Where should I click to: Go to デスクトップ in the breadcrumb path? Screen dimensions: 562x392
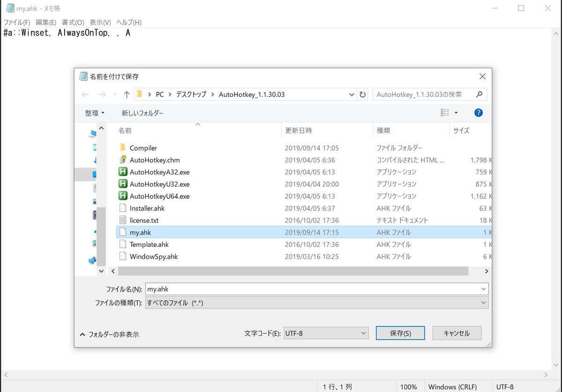(x=191, y=94)
